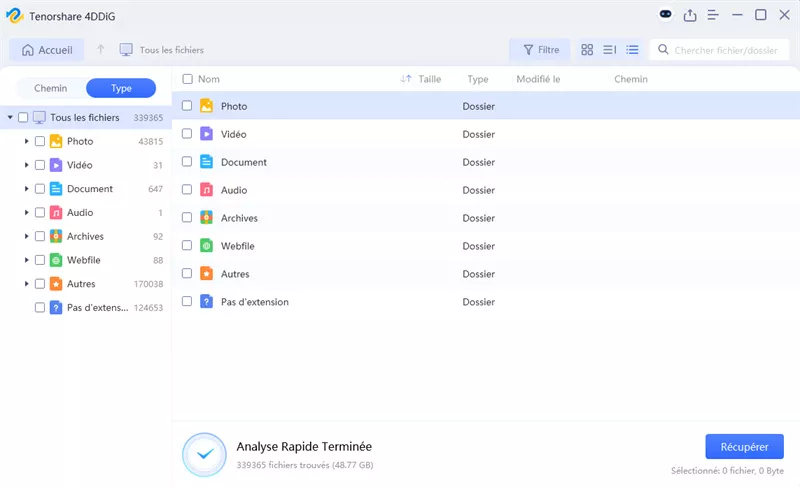This screenshot has height=487, width=800.
Task: Click the share/export icon in title bar
Action: (x=690, y=15)
